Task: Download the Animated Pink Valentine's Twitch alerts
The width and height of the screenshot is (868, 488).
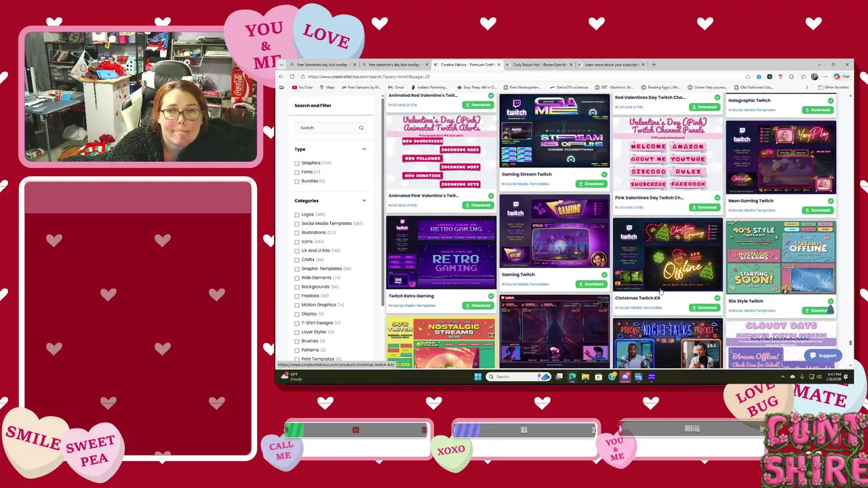Action: (x=478, y=205)
